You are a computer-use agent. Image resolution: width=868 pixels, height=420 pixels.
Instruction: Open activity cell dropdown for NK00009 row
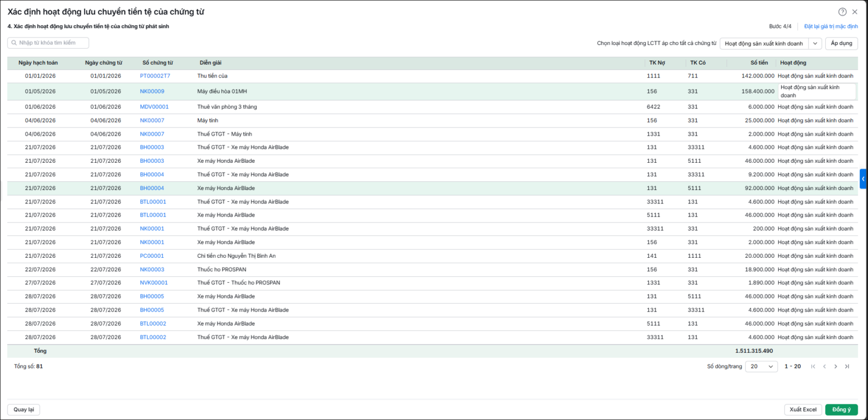817,91
